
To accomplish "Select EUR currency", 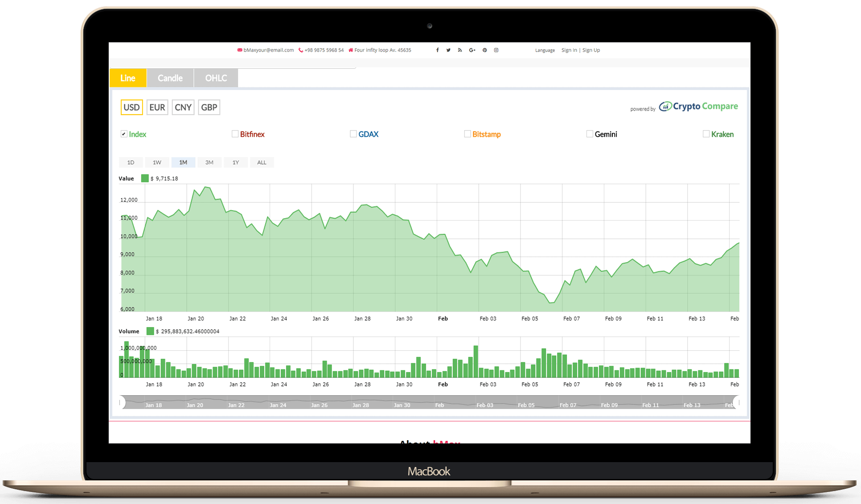I will (157, 107).
